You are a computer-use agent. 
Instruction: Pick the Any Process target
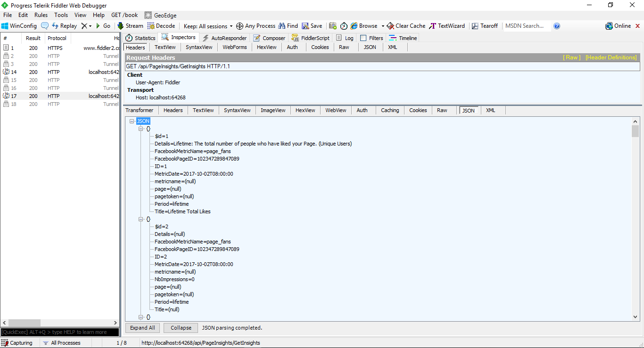tap(256, 26)
